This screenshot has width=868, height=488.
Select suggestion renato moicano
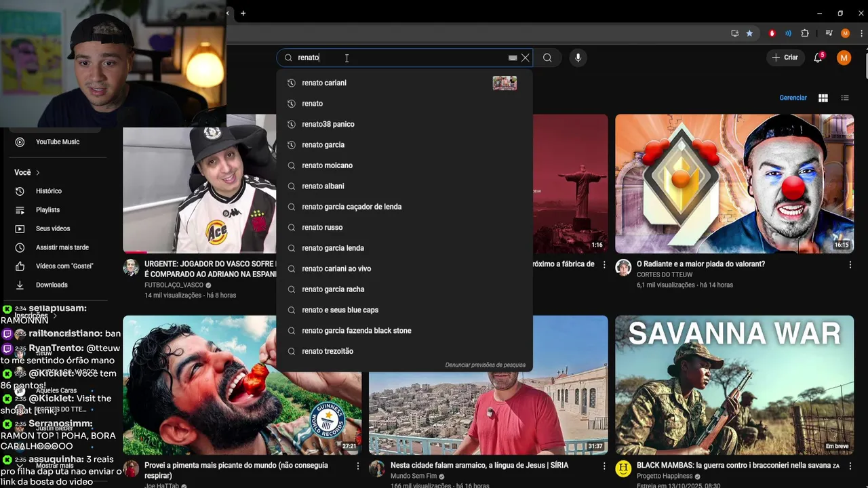coord(404,165)
